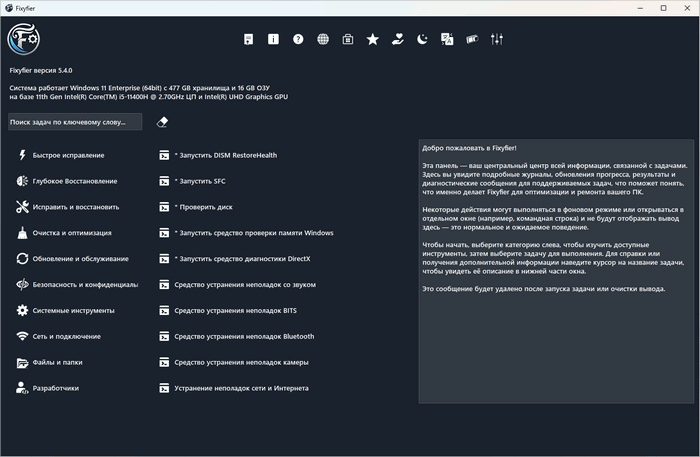Open the language translation icon
This screenshot has width=700, height=457.
click(x=447, y=39)
